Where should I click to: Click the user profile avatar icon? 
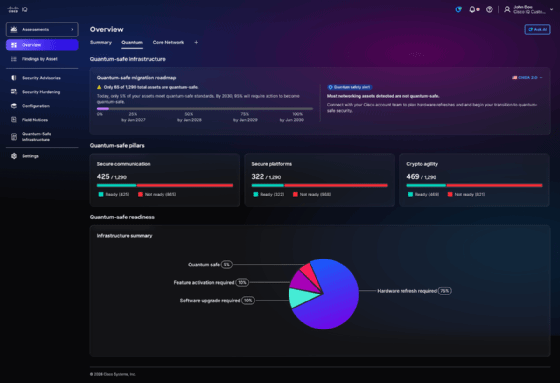pyautogui.click(x=507, y=10)
